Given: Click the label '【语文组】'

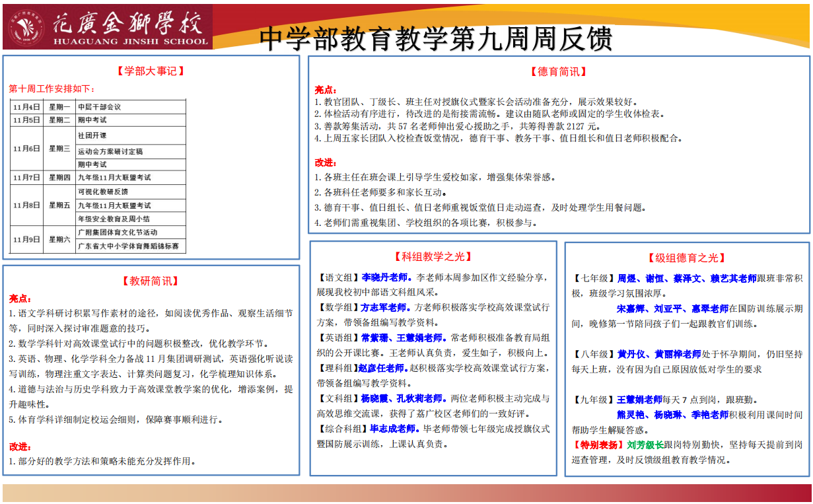Looking at the screenshot, I should pyautogui.click(x=338, y=278).
